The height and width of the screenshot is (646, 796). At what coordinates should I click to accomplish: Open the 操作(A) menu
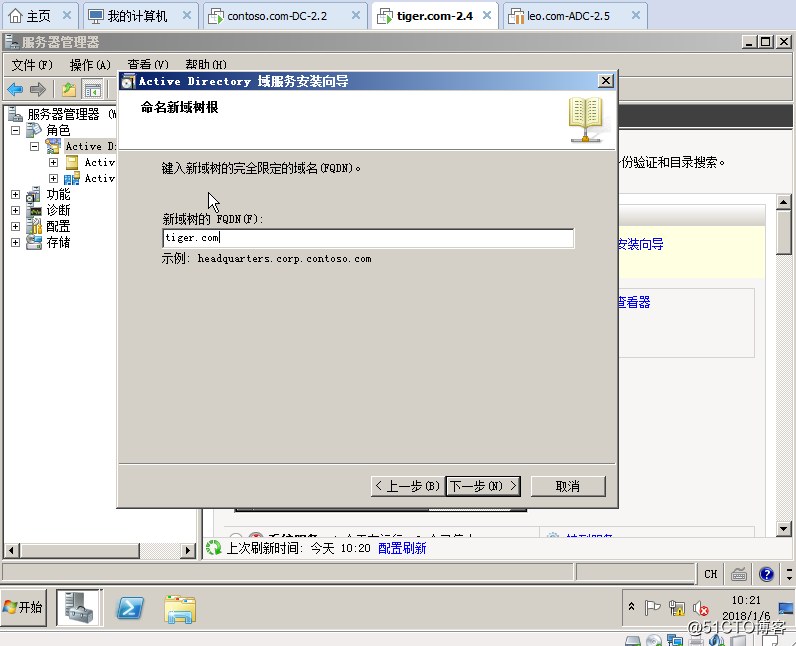90,65
